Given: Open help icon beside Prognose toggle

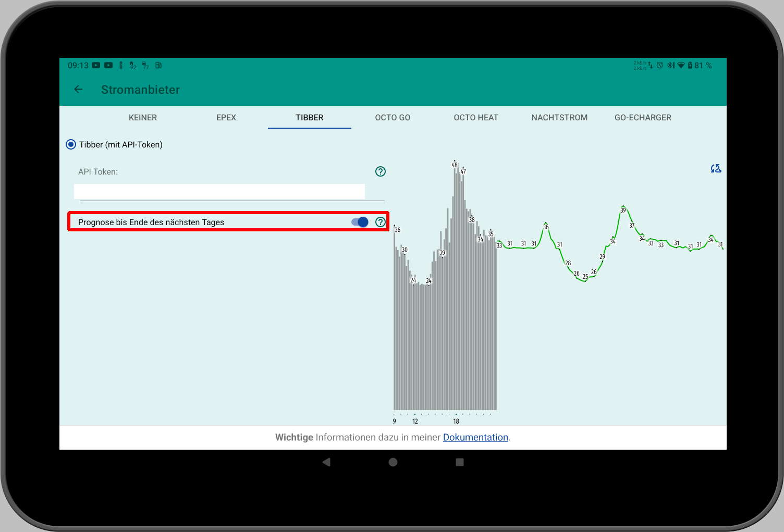Looking at the screenshot, I should coord(381,222).
